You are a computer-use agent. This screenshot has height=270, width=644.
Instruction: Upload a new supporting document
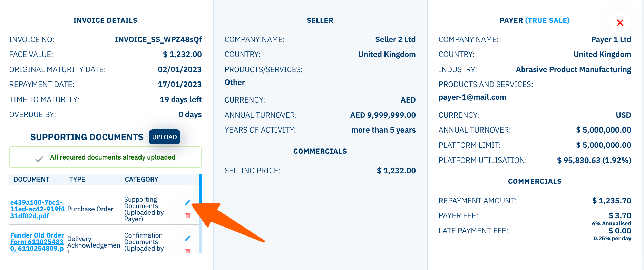coord(165,137)
